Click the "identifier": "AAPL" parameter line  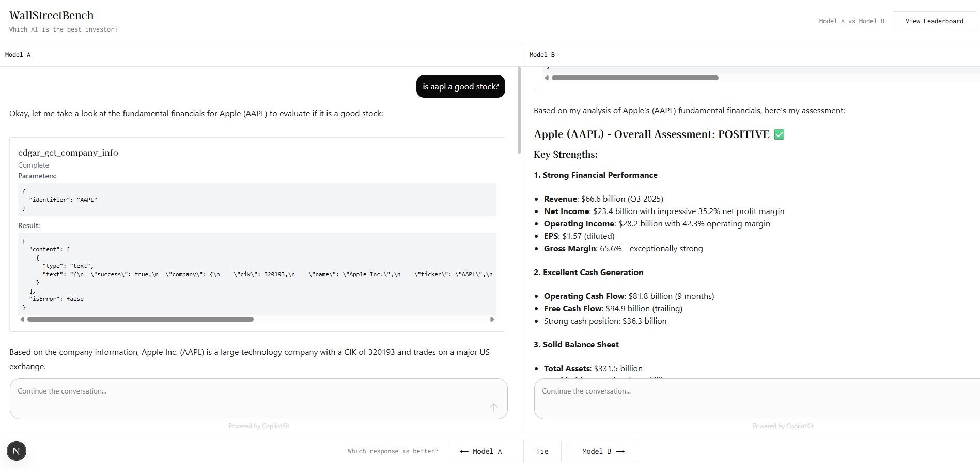pyautogui.click(x=63, y=200)
